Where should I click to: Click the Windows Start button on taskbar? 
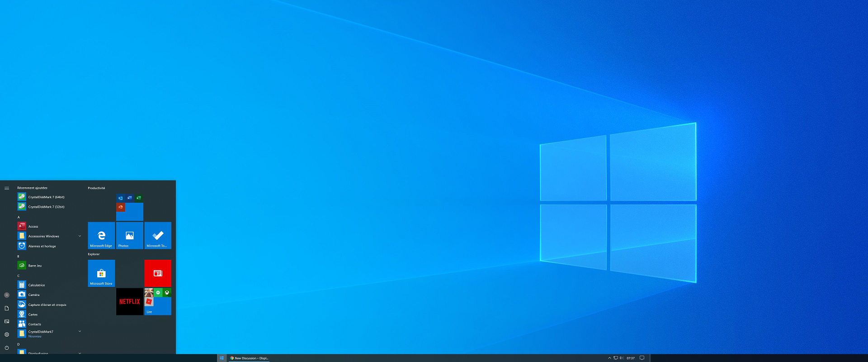click(222, 358)
